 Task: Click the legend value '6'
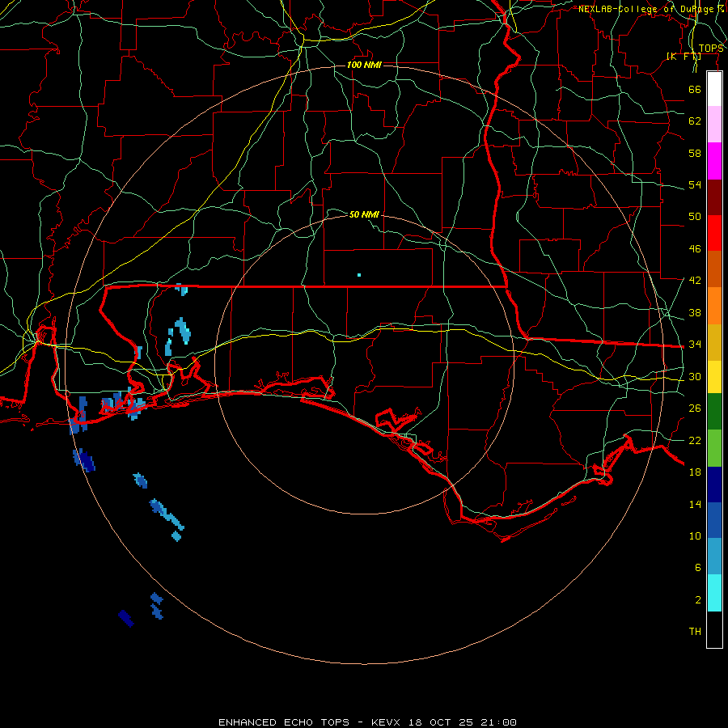pos(698,568)
